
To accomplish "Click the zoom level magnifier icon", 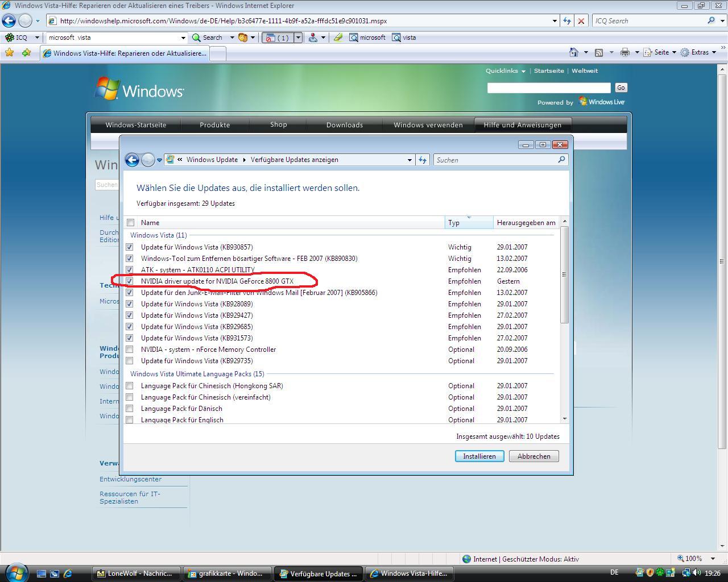I will (680, 559).
